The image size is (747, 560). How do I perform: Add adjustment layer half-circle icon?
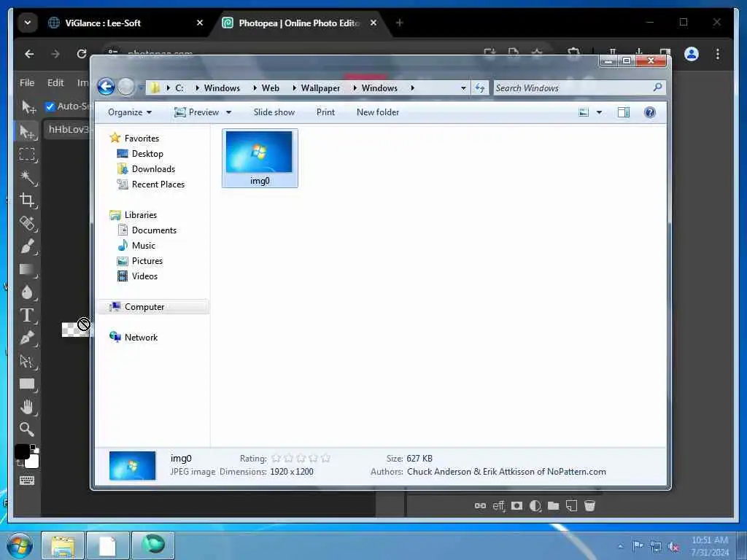pos(535,506)
